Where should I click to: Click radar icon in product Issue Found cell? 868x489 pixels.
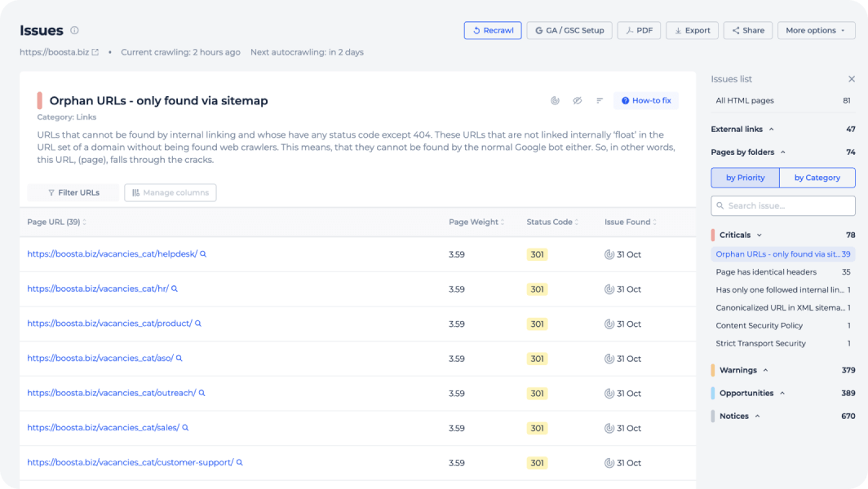point(609,324)
